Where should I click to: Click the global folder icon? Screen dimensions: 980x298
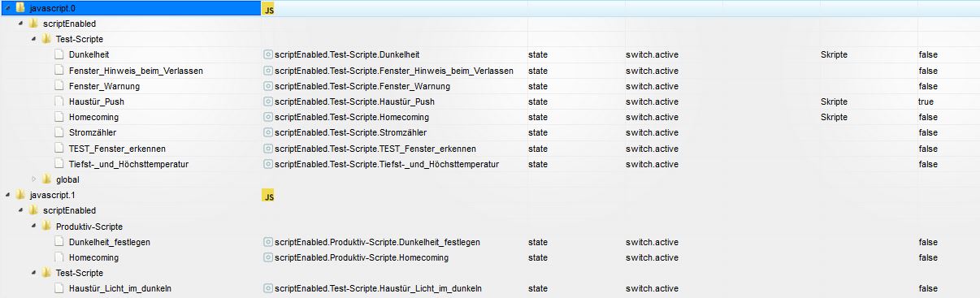(x=47, y=179)
